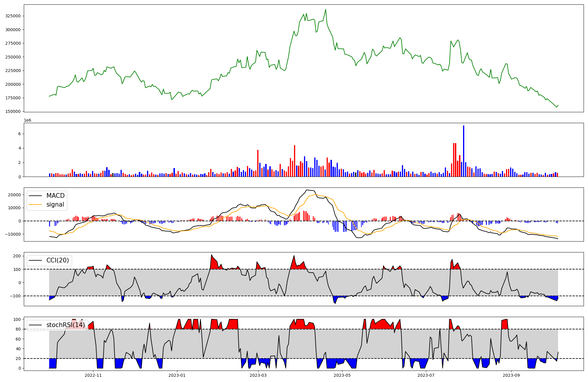
Task: Click the 2023-03 date axis label
Action: (258, 375)
